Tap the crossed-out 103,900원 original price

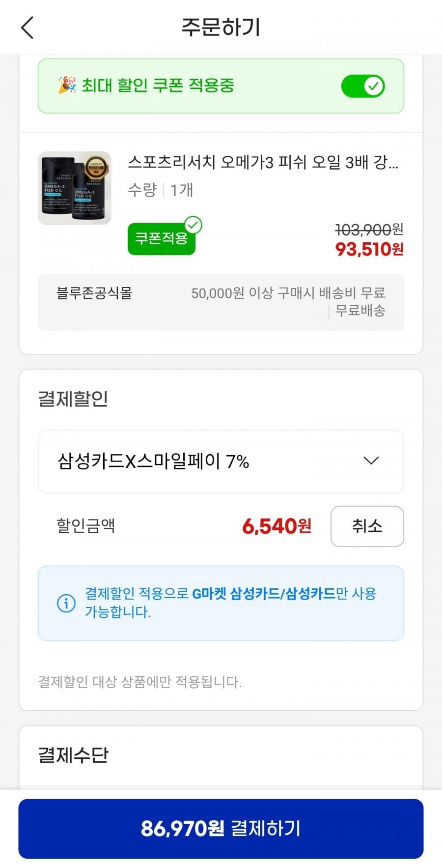click(x=369, y=229)
